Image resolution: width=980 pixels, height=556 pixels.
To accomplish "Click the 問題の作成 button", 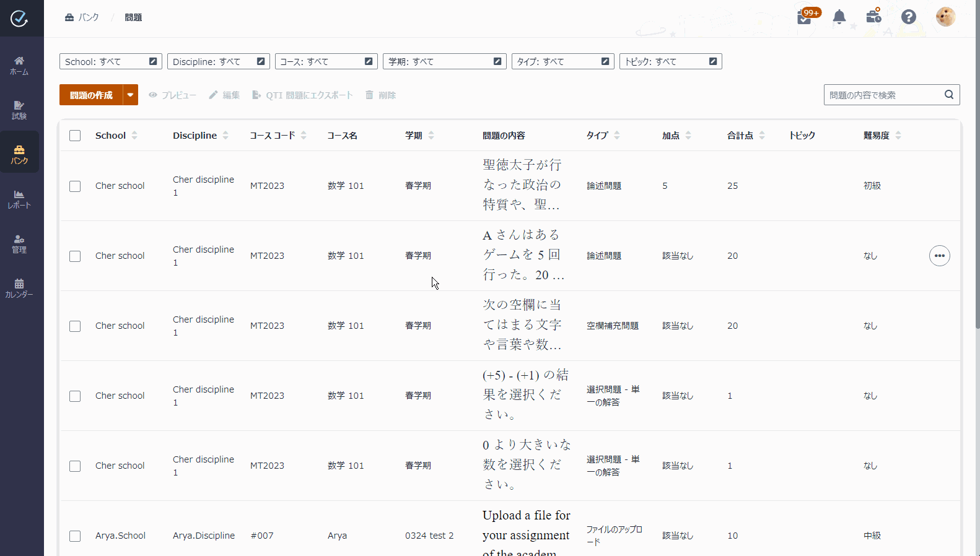I will pyautogui.click(x=91, y=95).
